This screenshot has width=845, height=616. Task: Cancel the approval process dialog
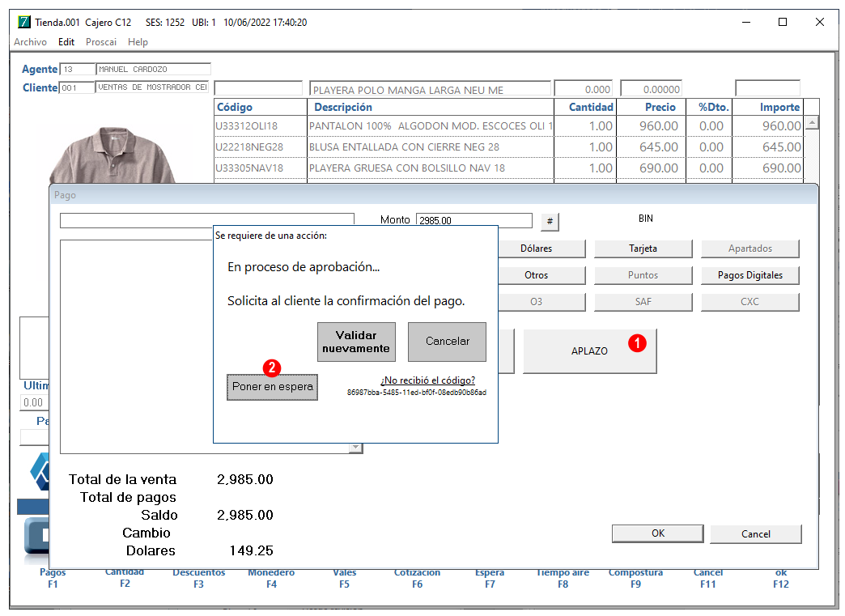[447, 342]
